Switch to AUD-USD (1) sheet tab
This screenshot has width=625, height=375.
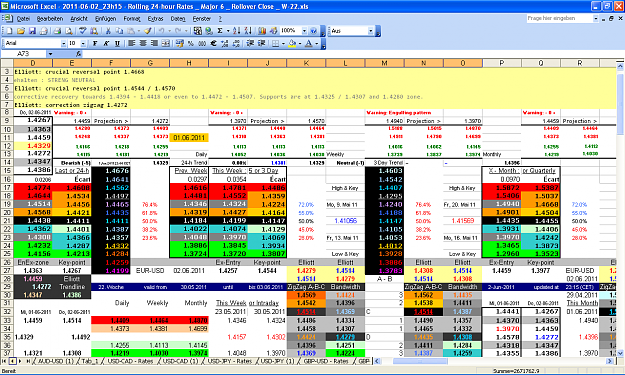coord(55,361)
